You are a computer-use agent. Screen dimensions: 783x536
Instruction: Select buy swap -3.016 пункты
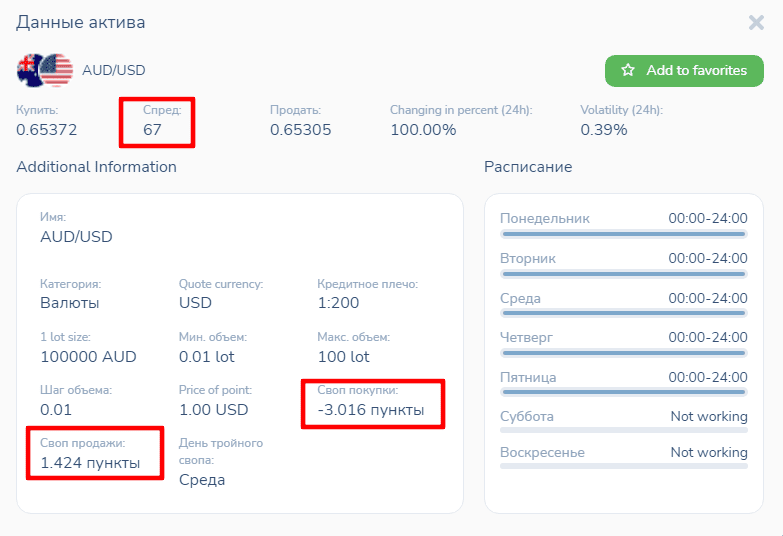tap(371, 410)
